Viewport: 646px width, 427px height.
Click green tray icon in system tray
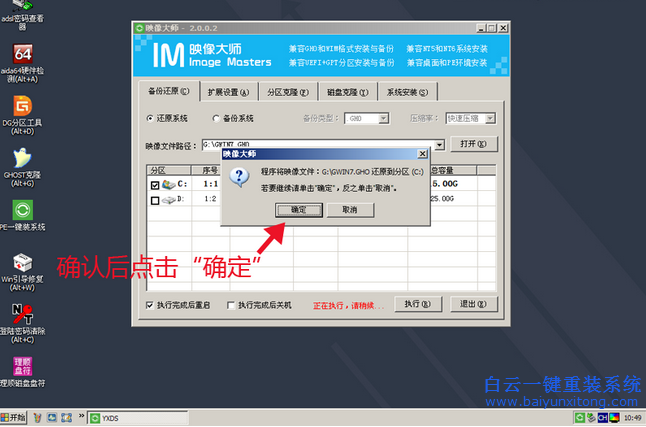point(580,418)
